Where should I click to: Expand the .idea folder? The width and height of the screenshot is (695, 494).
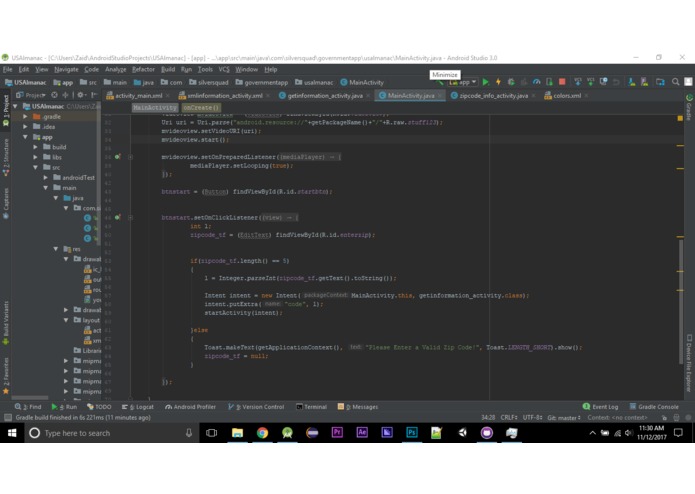(x=25, y=127)
